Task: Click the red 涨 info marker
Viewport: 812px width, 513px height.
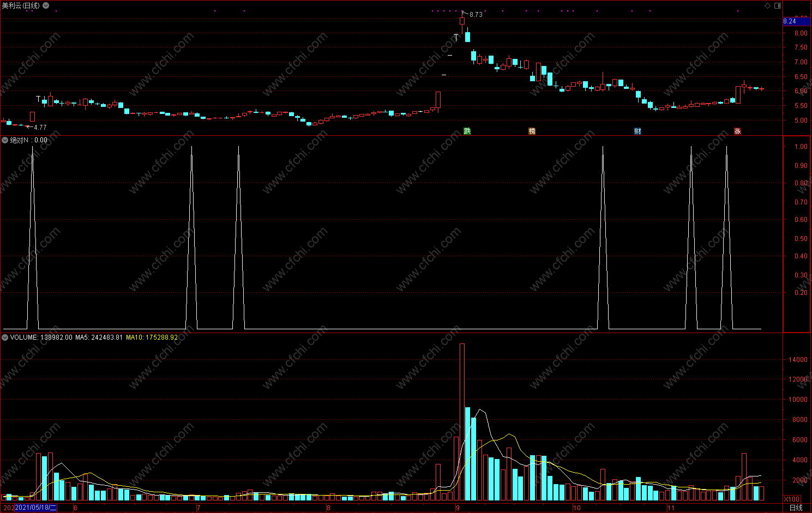Action: [x=737, y=131]
